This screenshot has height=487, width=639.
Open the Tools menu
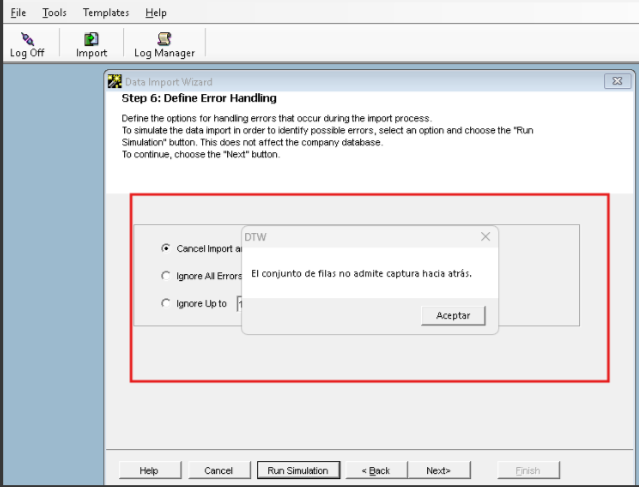point(54,13)
